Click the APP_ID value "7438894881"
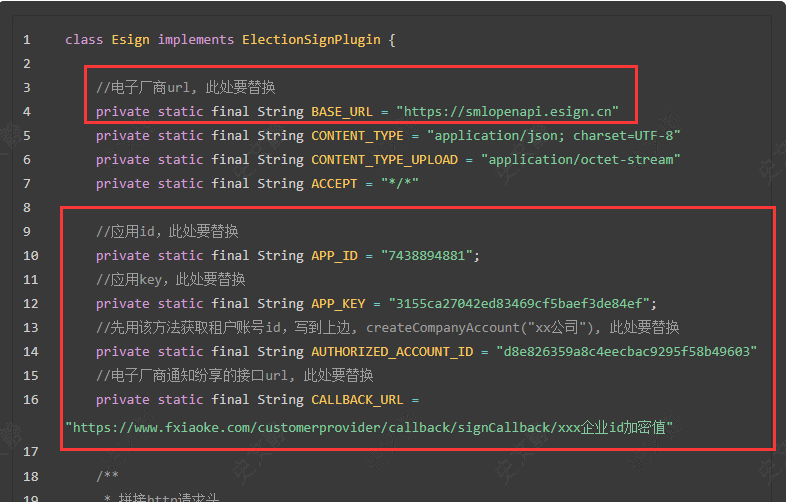 [427, 256]
